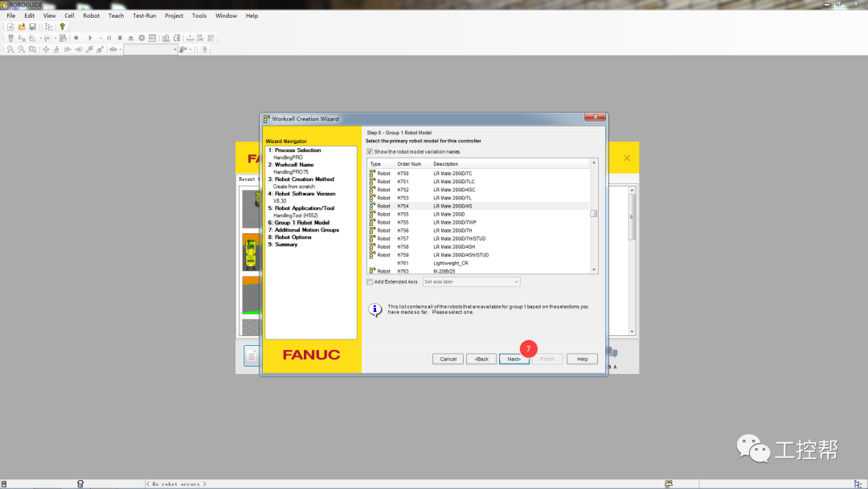The image size is (868, 489).
Task: Open the Test-Run menu
Action: [145, 15]
